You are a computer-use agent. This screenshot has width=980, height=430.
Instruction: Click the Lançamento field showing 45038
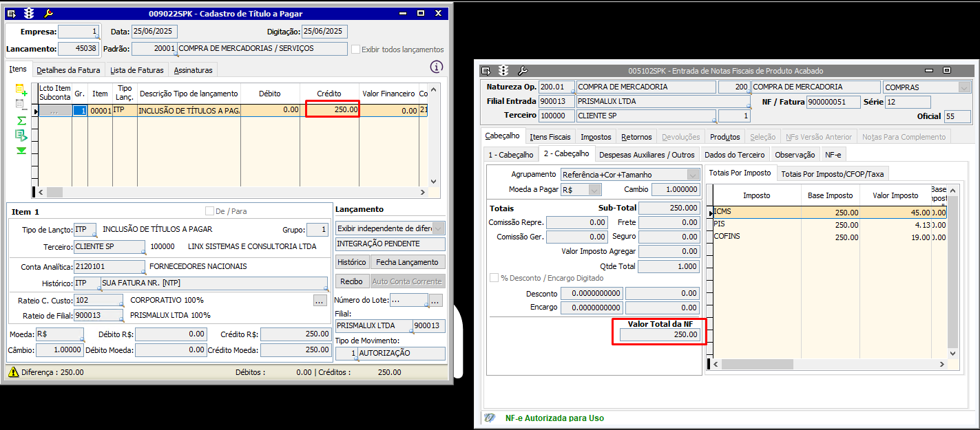point(79,49)
